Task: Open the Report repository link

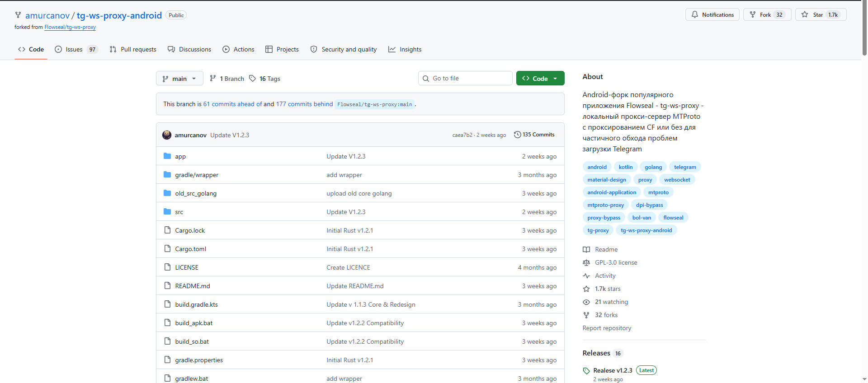Action: click(607, 328)
